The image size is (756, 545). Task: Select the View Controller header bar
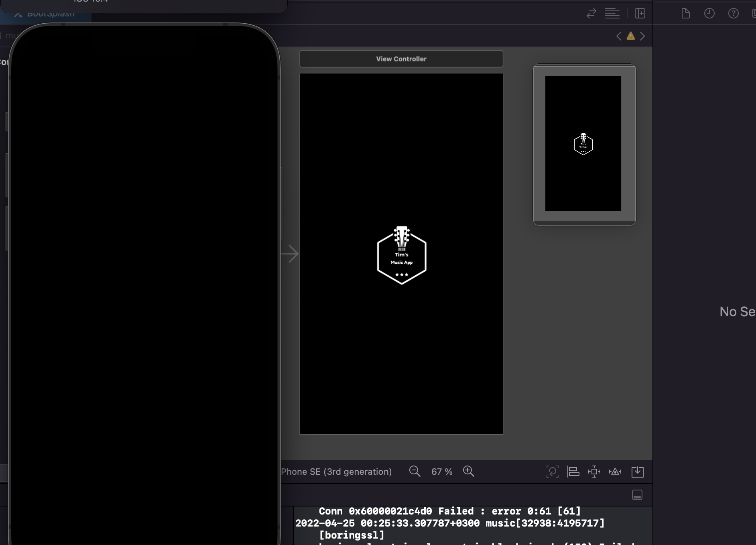pos(401,59)
